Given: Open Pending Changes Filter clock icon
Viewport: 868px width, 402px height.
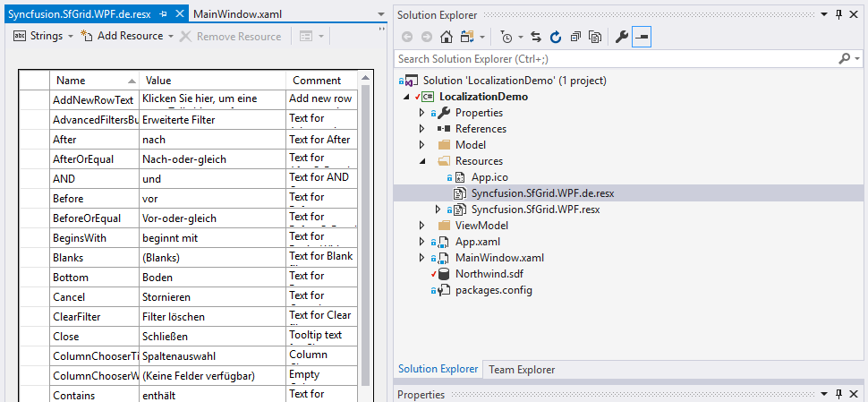Looking at the screenshot, I should [506, 37].
